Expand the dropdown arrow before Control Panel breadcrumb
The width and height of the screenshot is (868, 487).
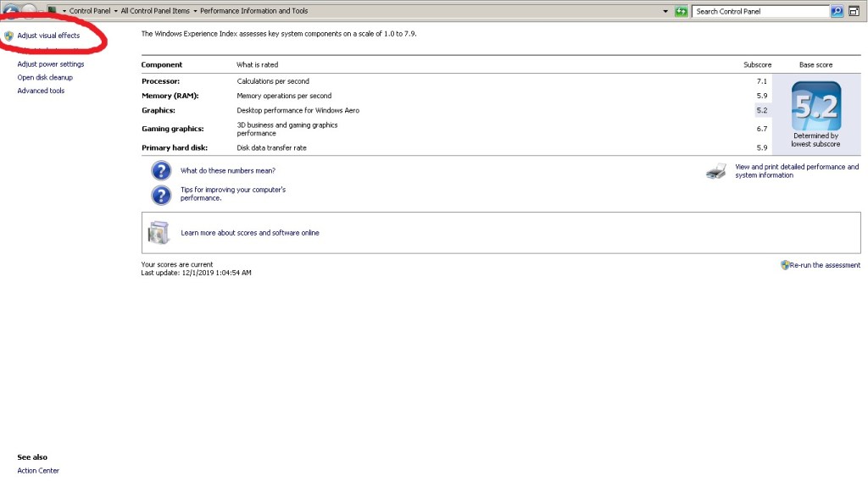click(x=64, y=11)
